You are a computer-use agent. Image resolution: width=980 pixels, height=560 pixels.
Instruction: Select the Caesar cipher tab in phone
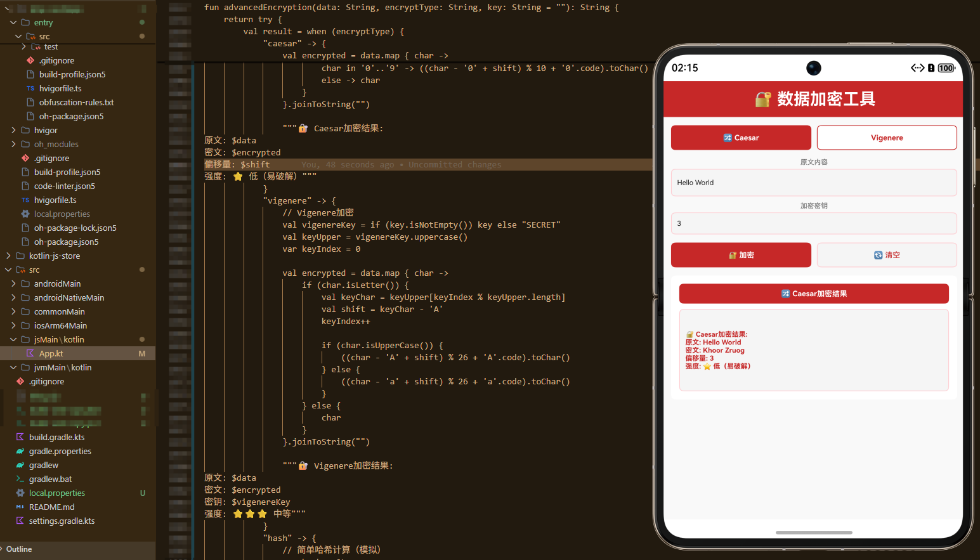coord(741,138)
